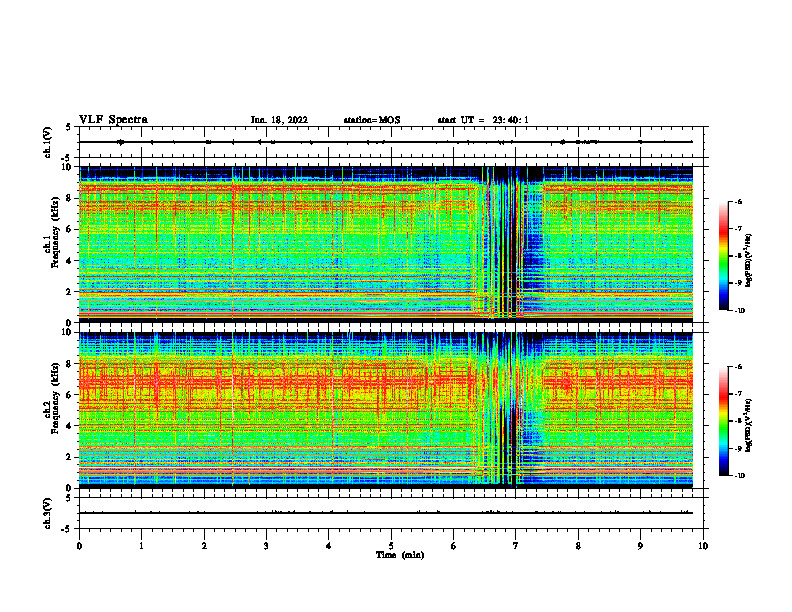Click the ch.1(V) waveform trace line
The width and height of the screenshot is (792, 612).
click(x=386, y=142)
